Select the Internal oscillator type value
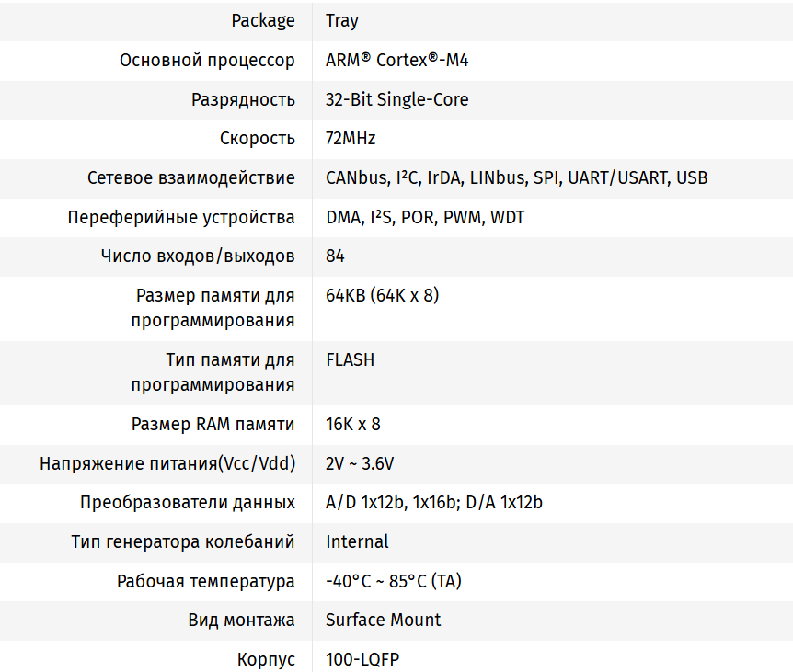The width and height of the screenshot is (793, 672). point(357,541)
